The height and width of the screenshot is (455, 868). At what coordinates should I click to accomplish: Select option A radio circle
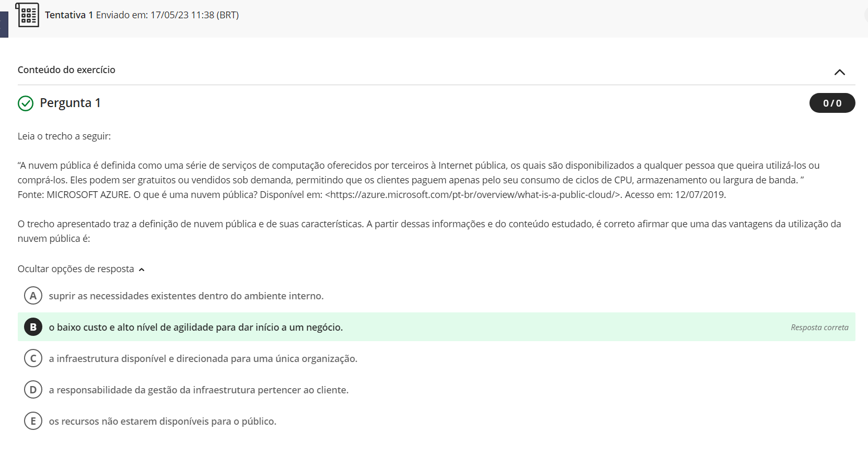click(33, 296)
